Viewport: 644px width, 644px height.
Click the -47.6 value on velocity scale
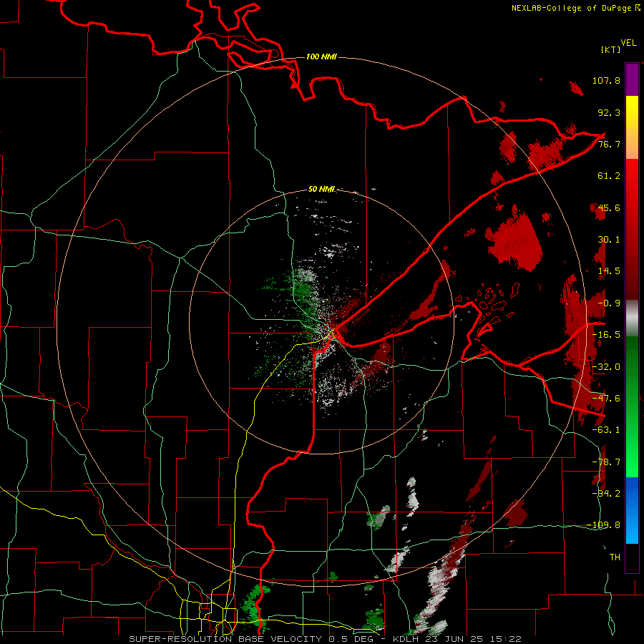(x=606, y=399)
